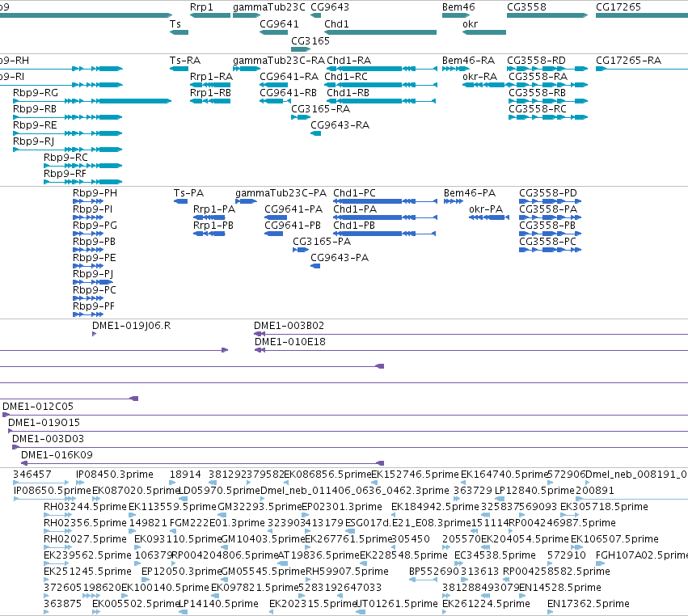Select transcript Rrp1-RB
688x616 pixels.
tap(210, 101)
